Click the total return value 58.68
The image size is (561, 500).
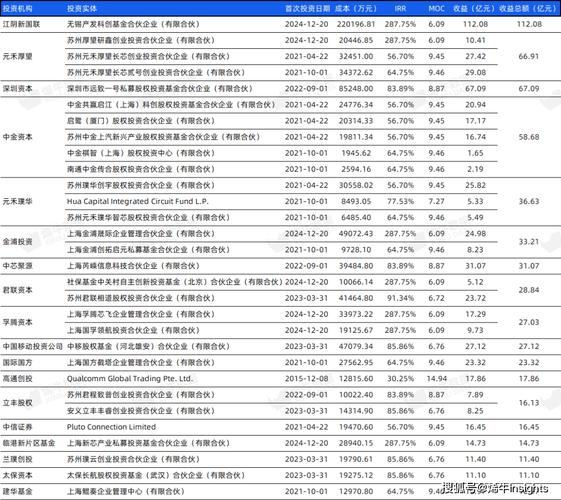(x=529, y=137)
